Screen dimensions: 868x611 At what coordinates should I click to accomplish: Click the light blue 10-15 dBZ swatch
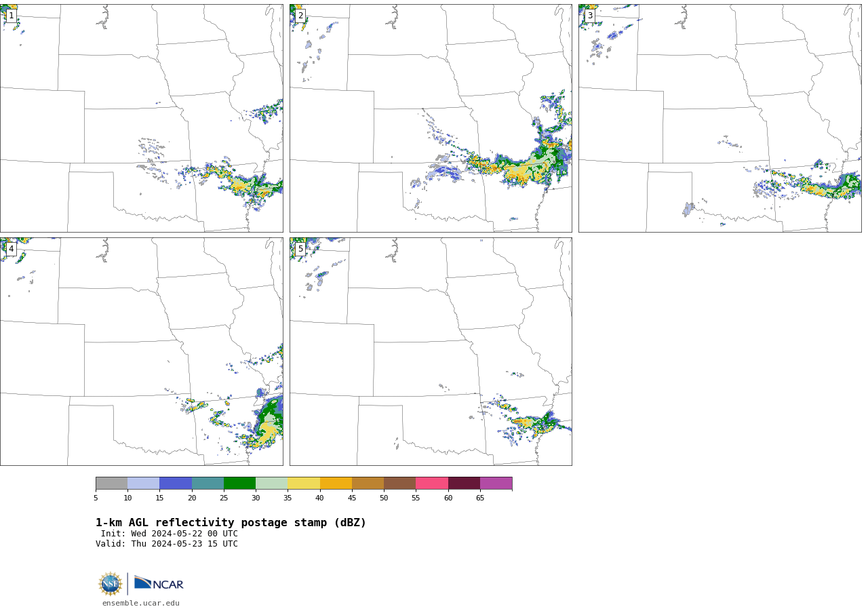coord(143,483)
